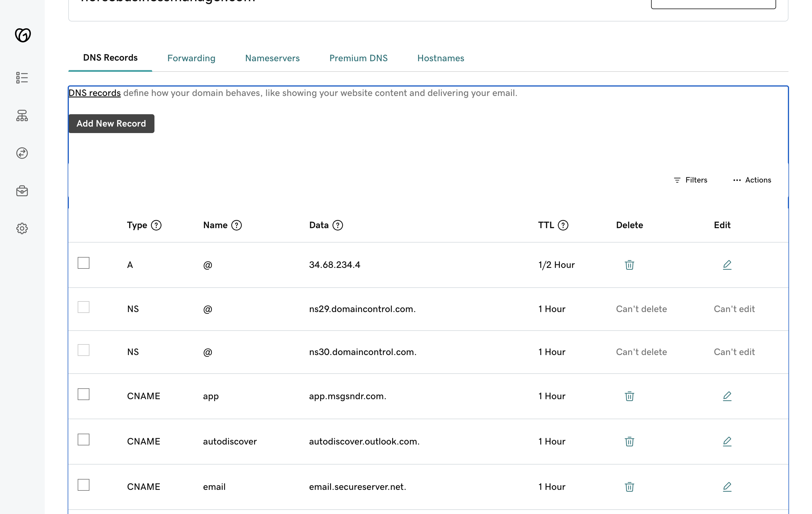The width and height of the screenshot is (812, 514).
Task: Click the 34.68.234.4 IP address
Action: 335,265
